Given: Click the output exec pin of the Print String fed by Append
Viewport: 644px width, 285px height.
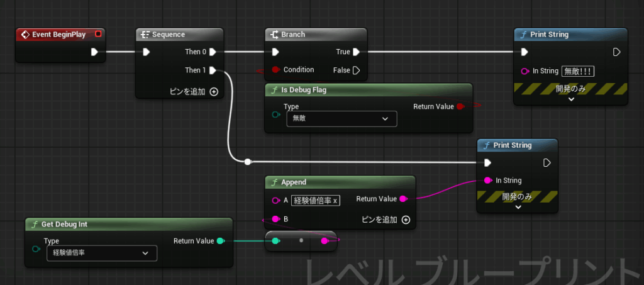Looking at the screenshot, I should [547, 162].
